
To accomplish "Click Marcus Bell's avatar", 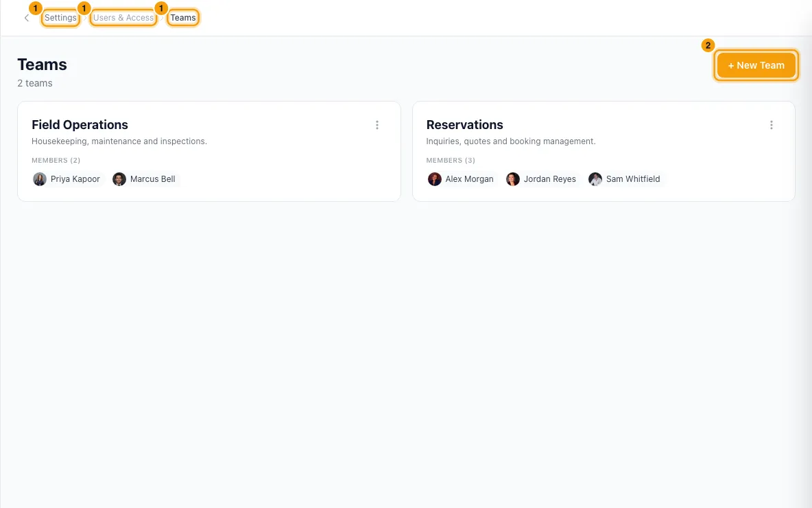I will 119,179.
